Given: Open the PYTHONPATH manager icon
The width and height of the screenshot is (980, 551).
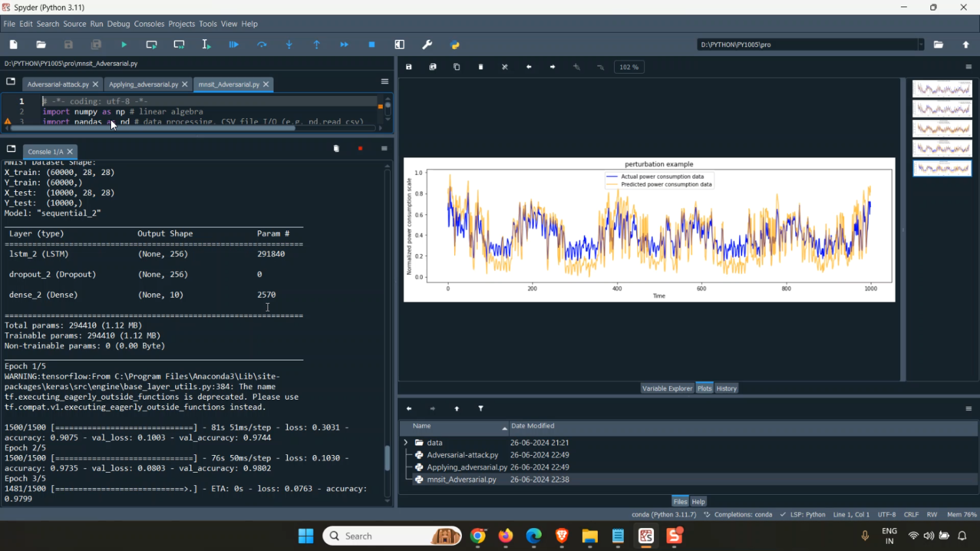Looking at the screenshot, I should (x=455, y=45).
